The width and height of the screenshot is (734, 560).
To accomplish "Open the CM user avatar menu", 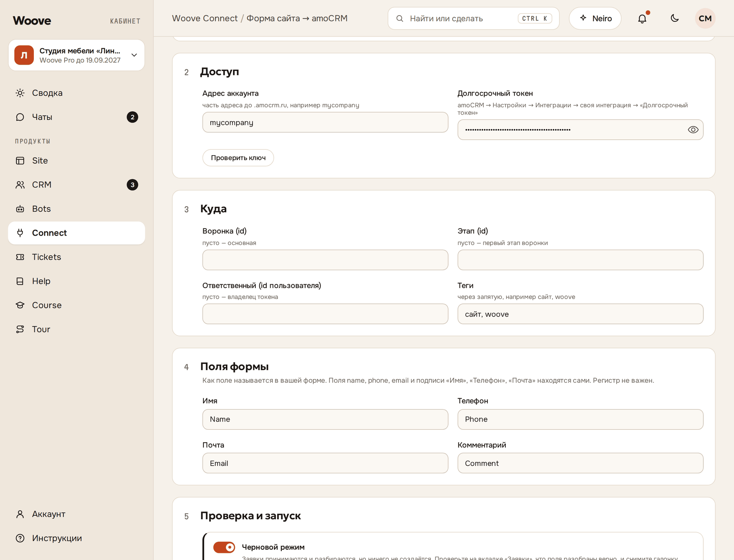I will [705, 18].
